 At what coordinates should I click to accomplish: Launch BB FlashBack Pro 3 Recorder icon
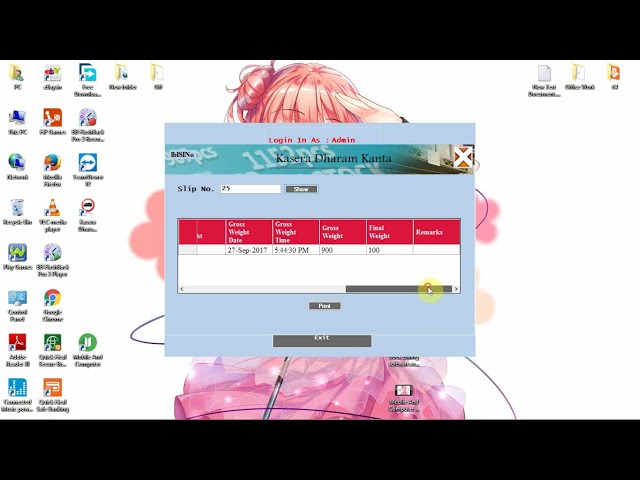87,125
